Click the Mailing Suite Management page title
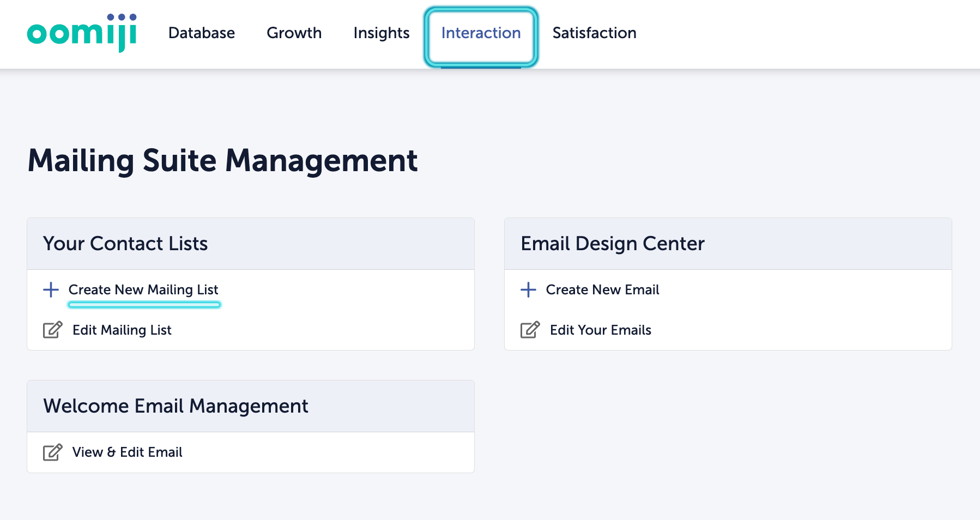Image resolution: width=980 pixels, height=520 pixels. pyautogui.click(x=222, y=161)
